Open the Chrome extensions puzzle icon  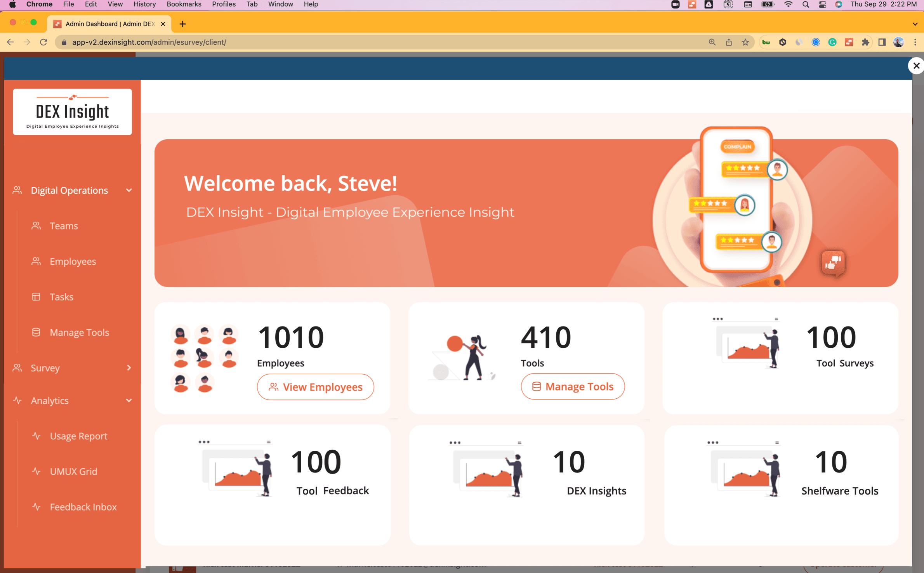(865, 42)
